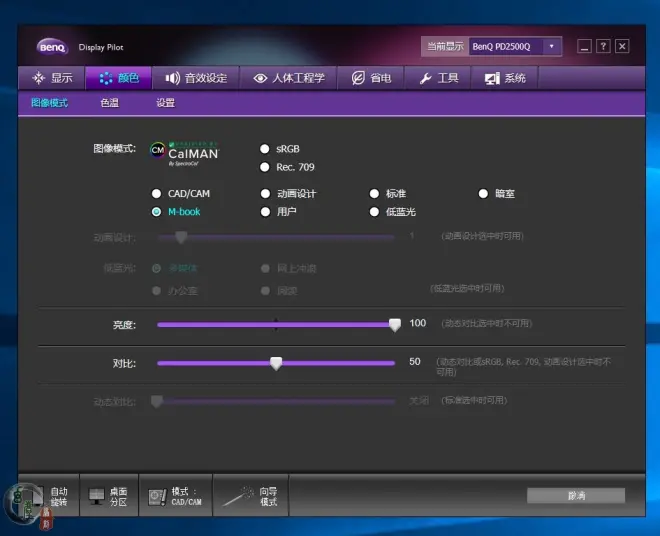The width and height of the screenshot is (660, 536).
Task: Click the 动态对比 dynamic contrast slider thumb
Action: [157, 401]
